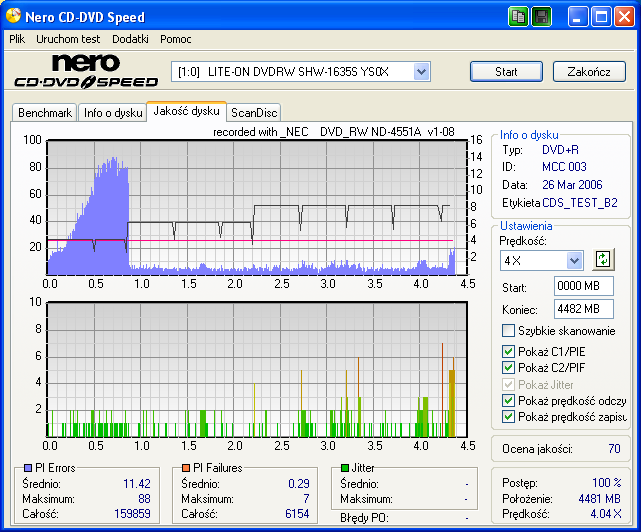Click the PI Failures Maksimum value 7

coord(306,498)
